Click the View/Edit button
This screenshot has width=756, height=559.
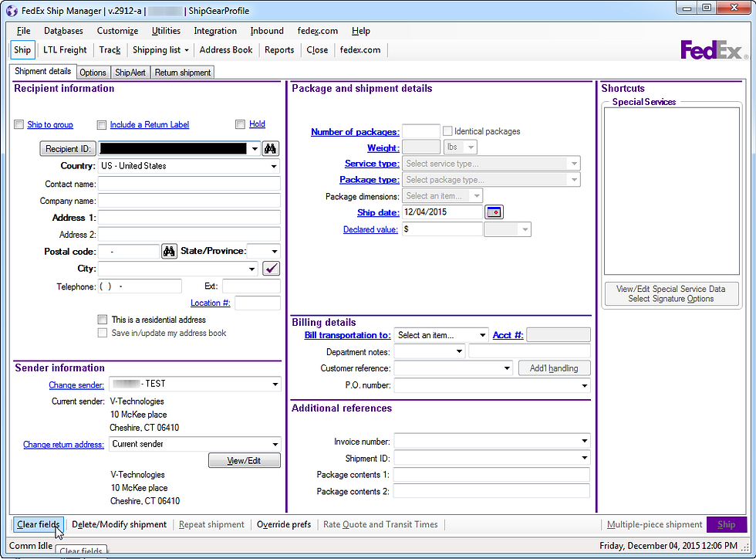(244, 460)
